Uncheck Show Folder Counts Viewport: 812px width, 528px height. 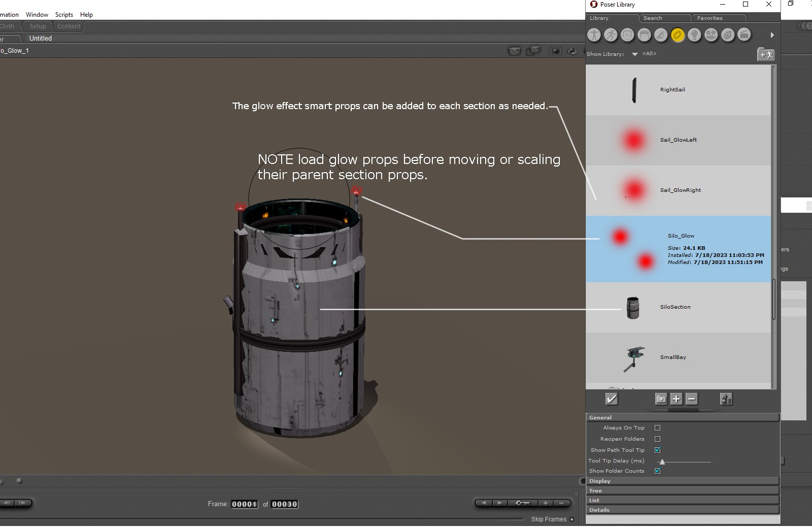pos(657,471)
